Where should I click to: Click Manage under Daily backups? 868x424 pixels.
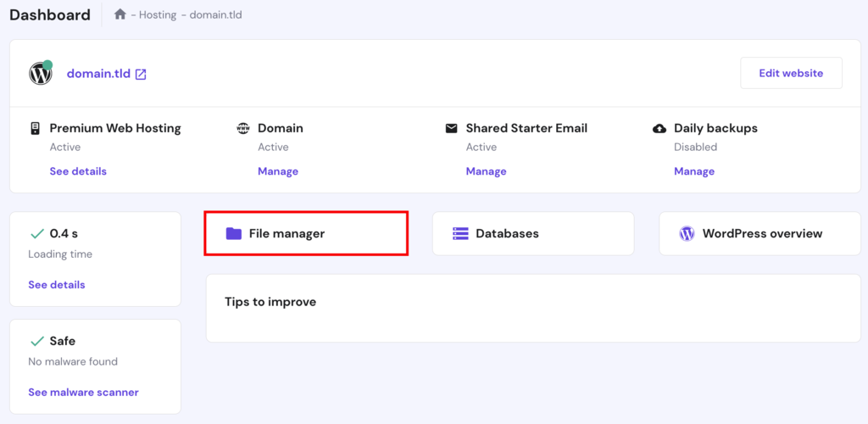click(x=694, y=171)
